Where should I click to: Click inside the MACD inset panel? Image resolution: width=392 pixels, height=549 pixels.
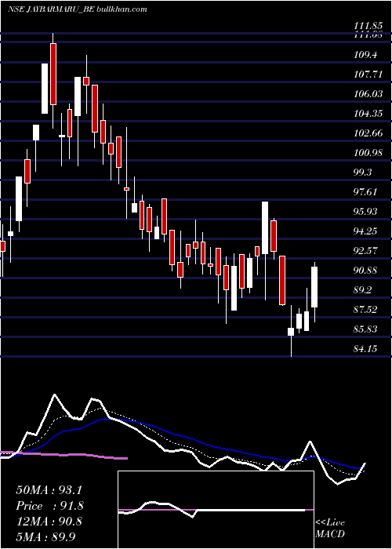[x=216, y=510]
